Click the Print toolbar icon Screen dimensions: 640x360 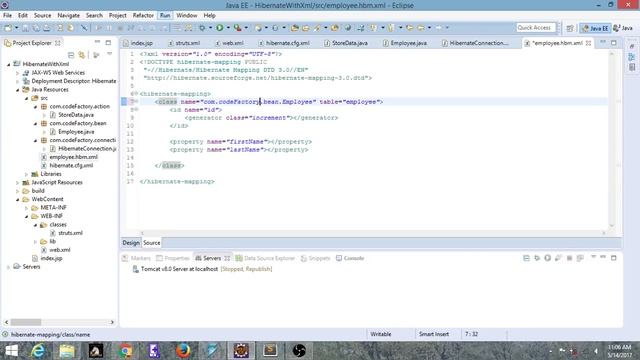[x=47, y=28]
